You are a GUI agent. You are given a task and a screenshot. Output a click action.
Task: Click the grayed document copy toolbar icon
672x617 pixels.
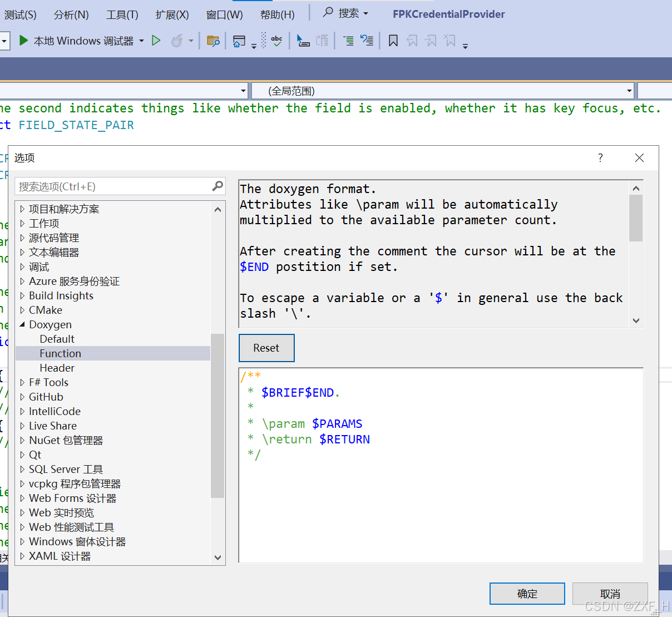point(322,41)
